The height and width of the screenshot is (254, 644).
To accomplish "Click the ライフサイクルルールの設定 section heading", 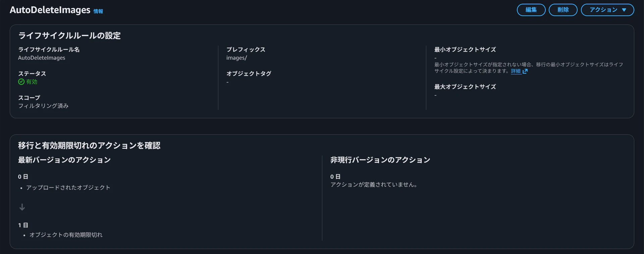I will pyautogui.click(x=69, y=36).
